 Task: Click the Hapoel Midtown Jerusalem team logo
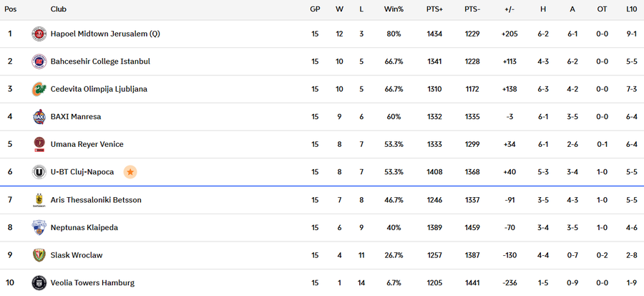click(39, 34)
